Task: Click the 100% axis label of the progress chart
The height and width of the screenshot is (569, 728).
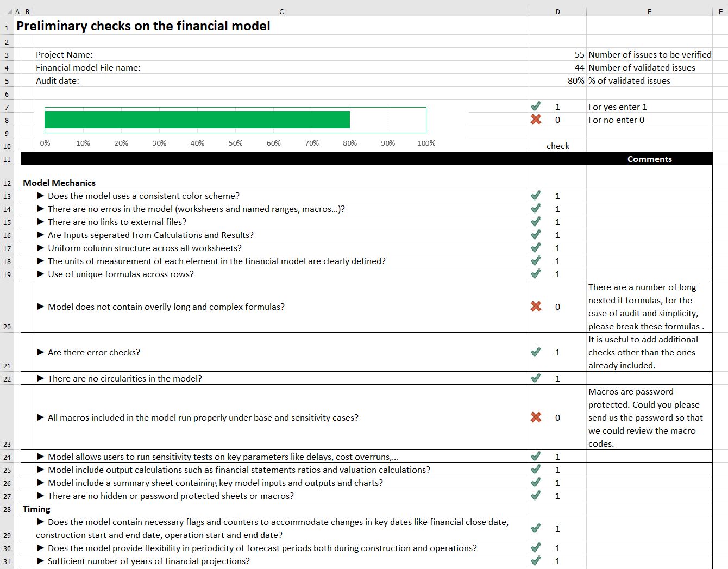Action: 426,143
